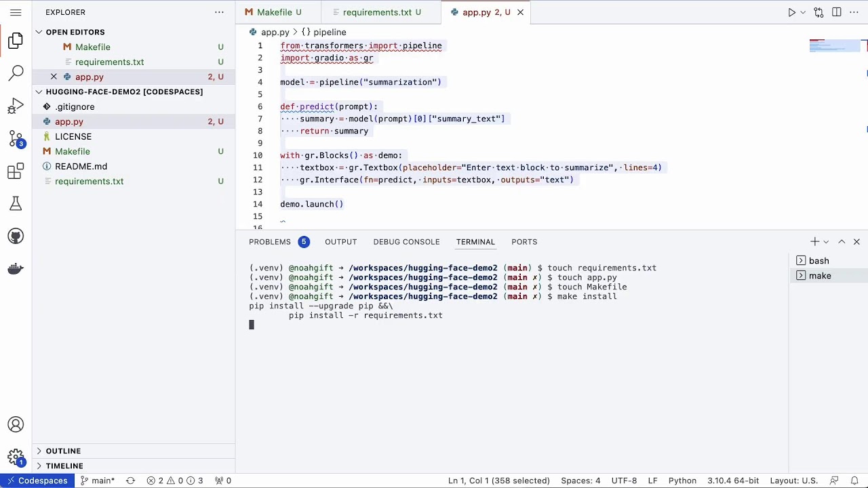The image size is (868, 488).
Task: Open the Accounts menu icon
Action: pyautogui.click(x=16, y=425)
